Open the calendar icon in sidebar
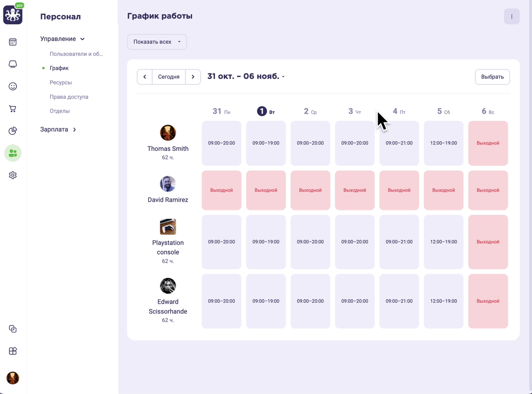The image size is (532, 394). point(12,42)
